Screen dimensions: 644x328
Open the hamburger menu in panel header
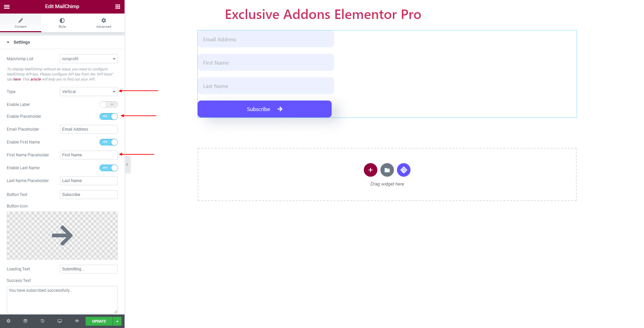click(x=7, y=6)
